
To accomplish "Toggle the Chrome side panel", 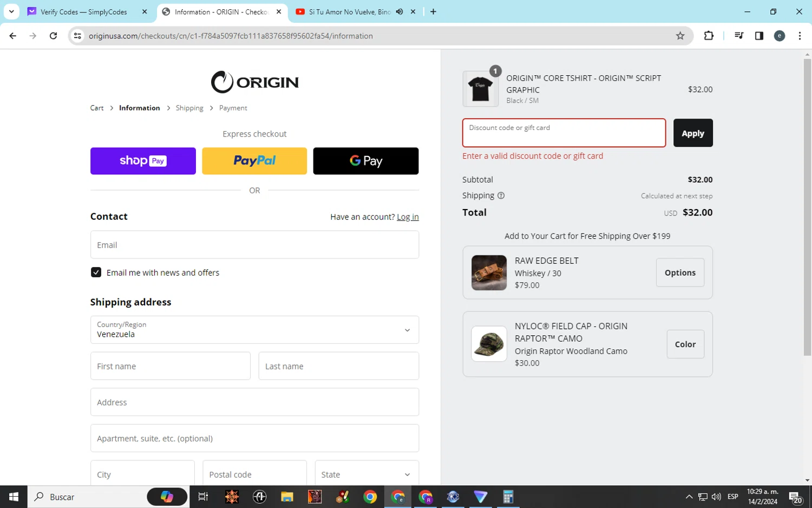I will (759, 36).
